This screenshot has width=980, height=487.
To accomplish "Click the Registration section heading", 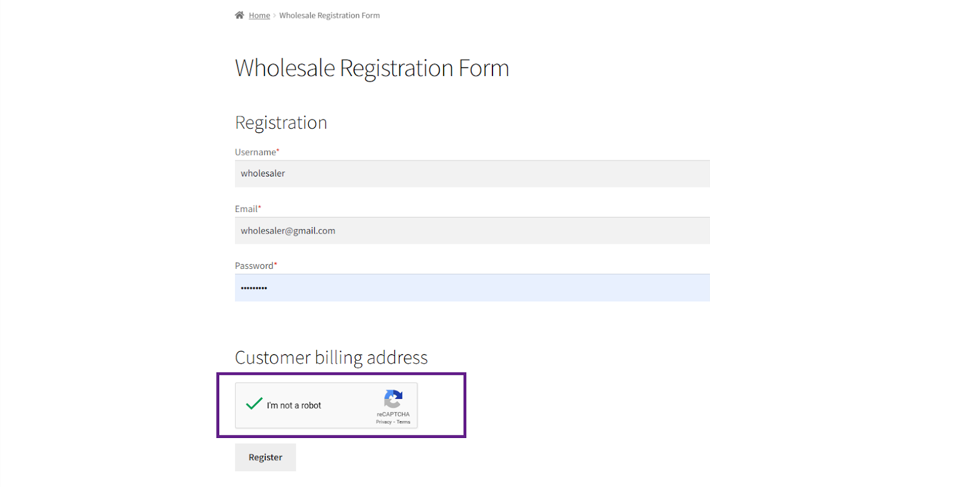I will point(281,123).
